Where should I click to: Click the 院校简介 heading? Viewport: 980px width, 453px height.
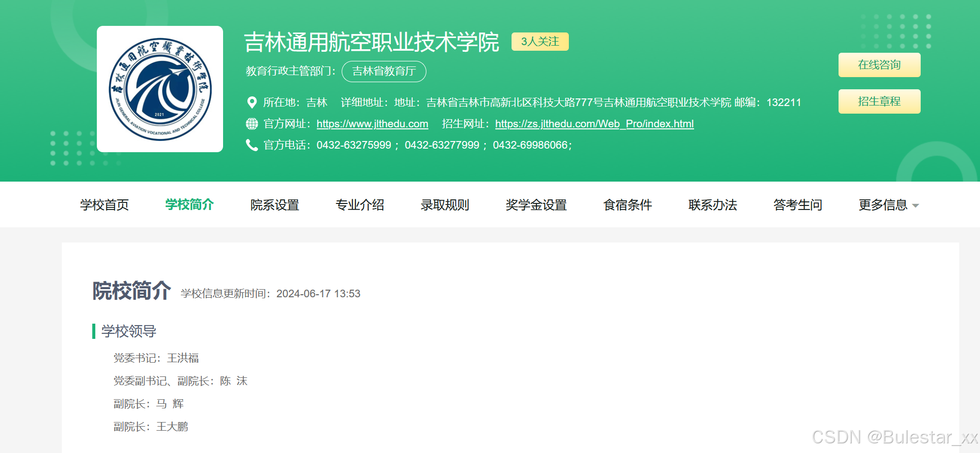[x=131, y=291]
